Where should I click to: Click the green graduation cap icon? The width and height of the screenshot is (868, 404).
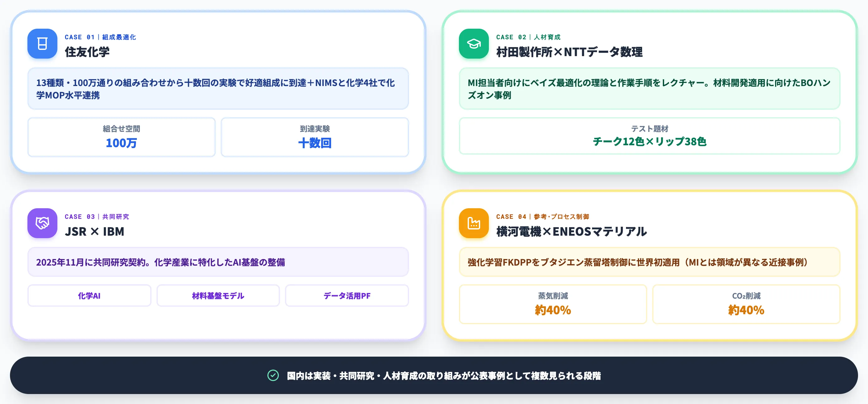[x=473, y=43]
